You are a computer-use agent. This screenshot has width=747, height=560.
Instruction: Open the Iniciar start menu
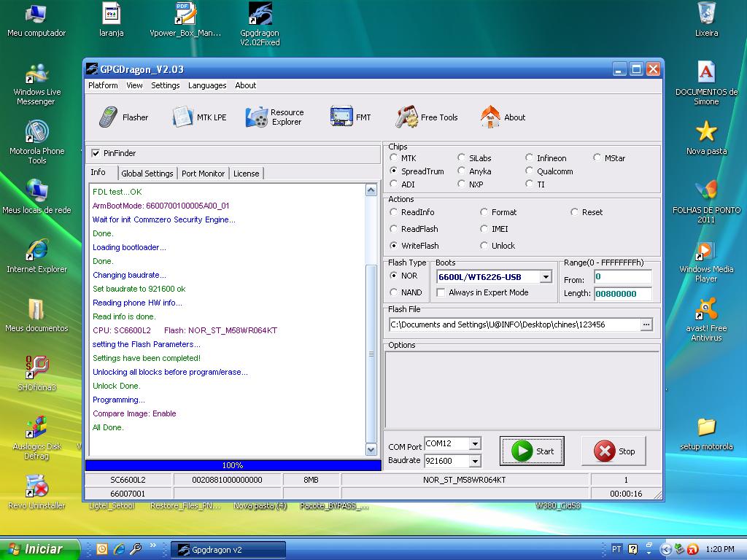point(39,550)
